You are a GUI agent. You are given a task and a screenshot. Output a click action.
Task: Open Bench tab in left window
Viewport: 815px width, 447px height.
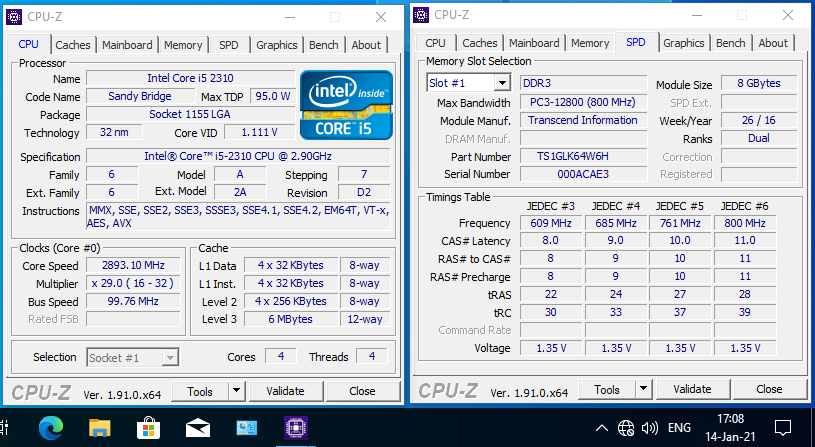[x=324, y=45]
